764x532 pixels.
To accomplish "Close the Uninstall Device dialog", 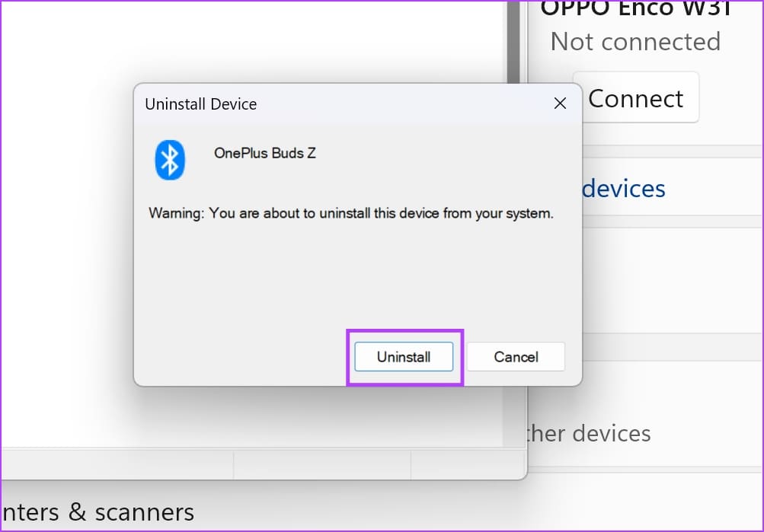I will (x=560, y=104).
